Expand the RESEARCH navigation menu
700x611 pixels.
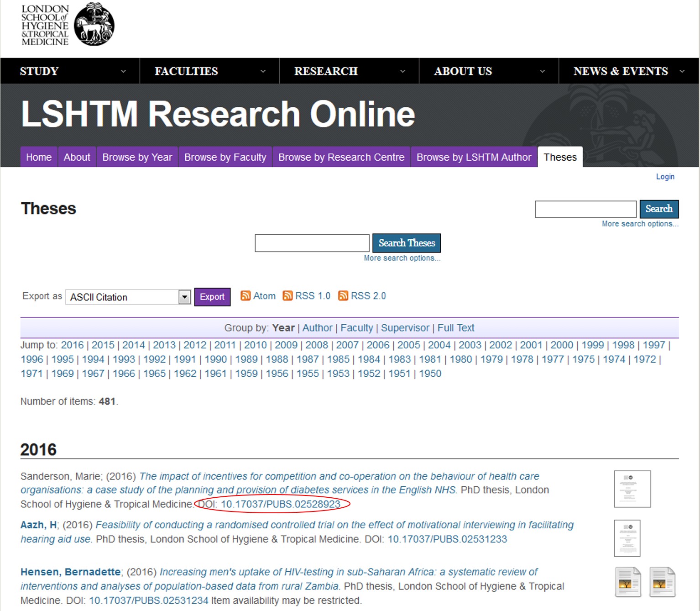point(349,71)
